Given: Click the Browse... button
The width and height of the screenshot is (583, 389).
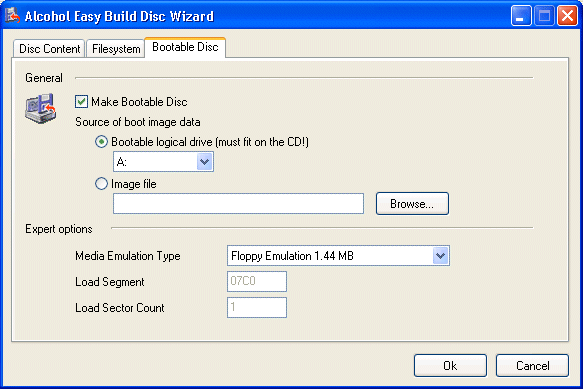Looking at the screenshot, I should (x=412, y=203).
